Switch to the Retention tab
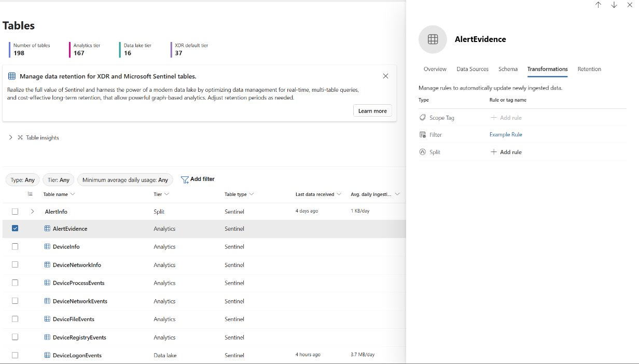Screen dimensions: 639x364 coord(589,69)
